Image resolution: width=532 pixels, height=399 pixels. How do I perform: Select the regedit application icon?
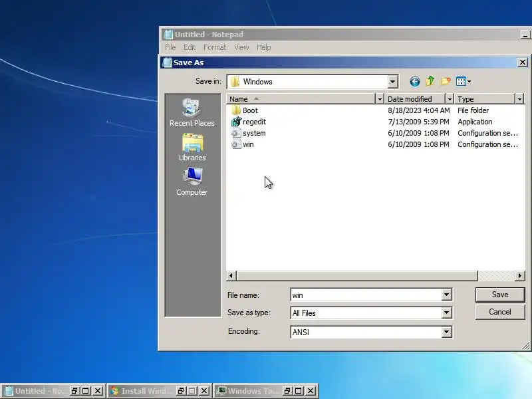236,122
